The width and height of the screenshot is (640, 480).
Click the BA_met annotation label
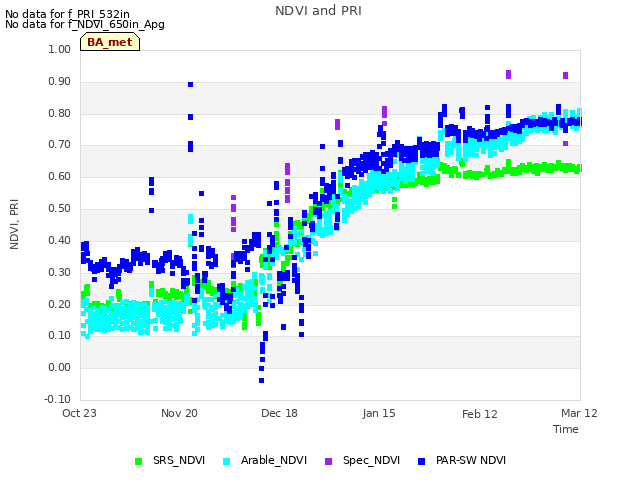click(110, 42)
